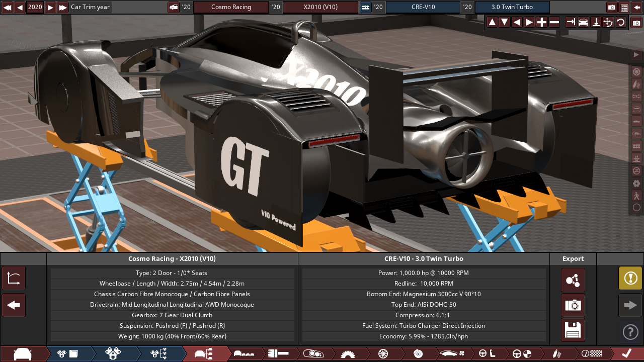Toggle drivetrain icon in right sidebar
644x362 pixels.
[636, 96]
